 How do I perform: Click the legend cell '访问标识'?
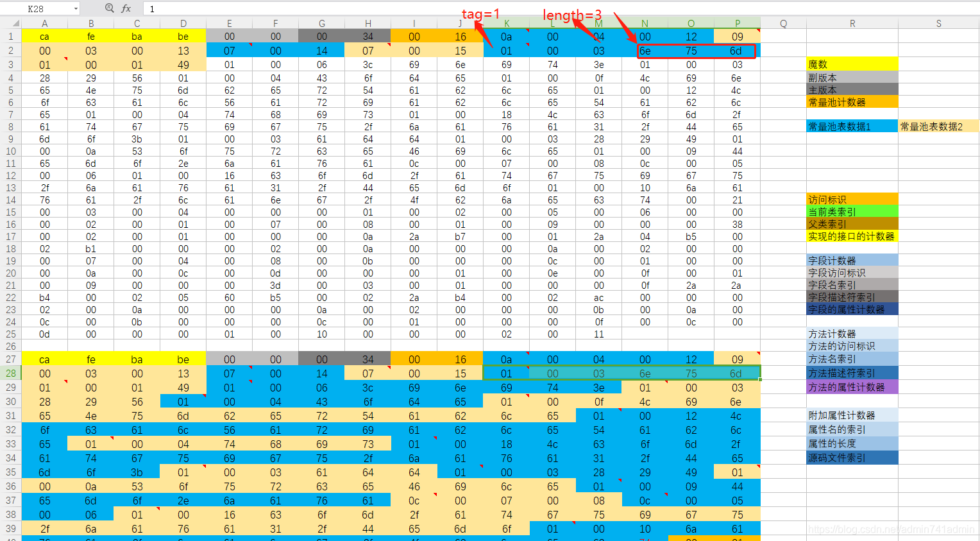852,200
